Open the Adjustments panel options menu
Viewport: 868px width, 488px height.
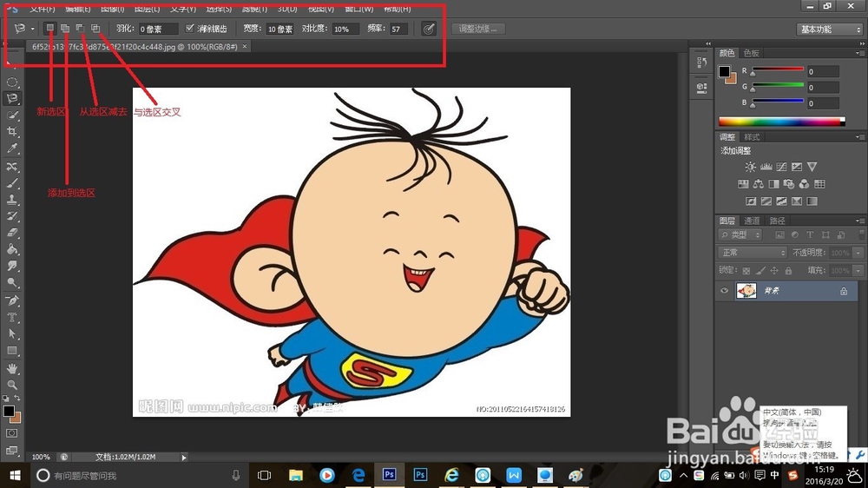click(x=859, y=137)
